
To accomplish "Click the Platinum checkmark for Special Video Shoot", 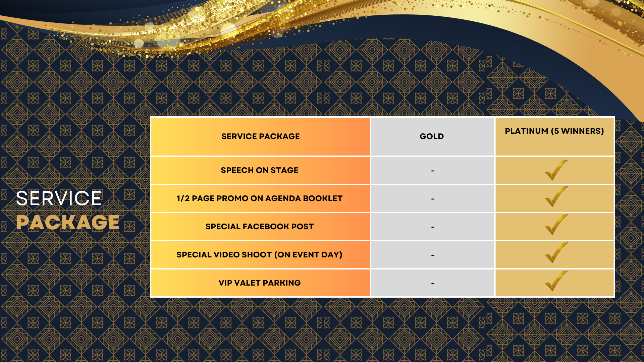I will tap(556, 253).
